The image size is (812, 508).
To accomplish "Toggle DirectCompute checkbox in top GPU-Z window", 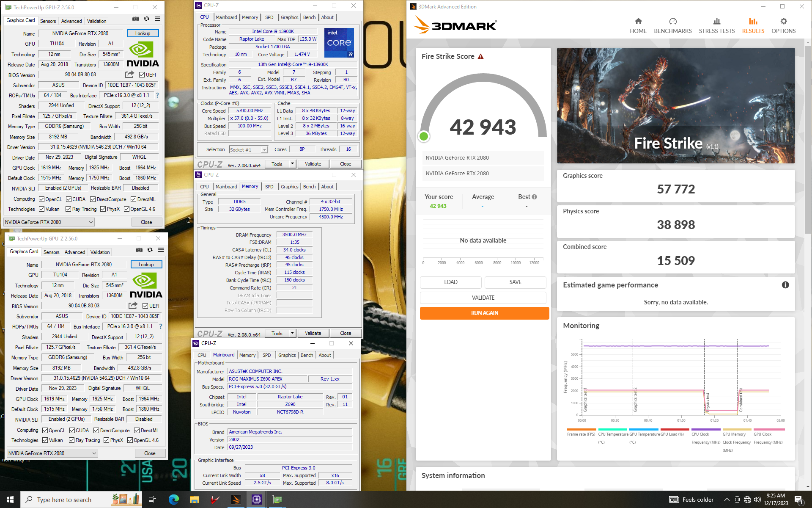I will [93, 199].
